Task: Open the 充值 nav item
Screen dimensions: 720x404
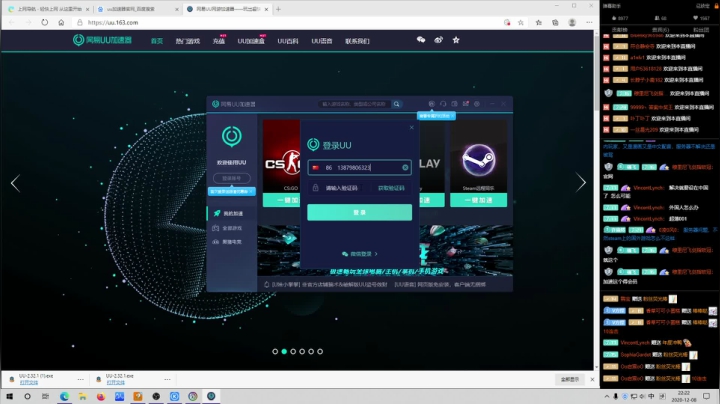Action: click(x=219, y=41)
